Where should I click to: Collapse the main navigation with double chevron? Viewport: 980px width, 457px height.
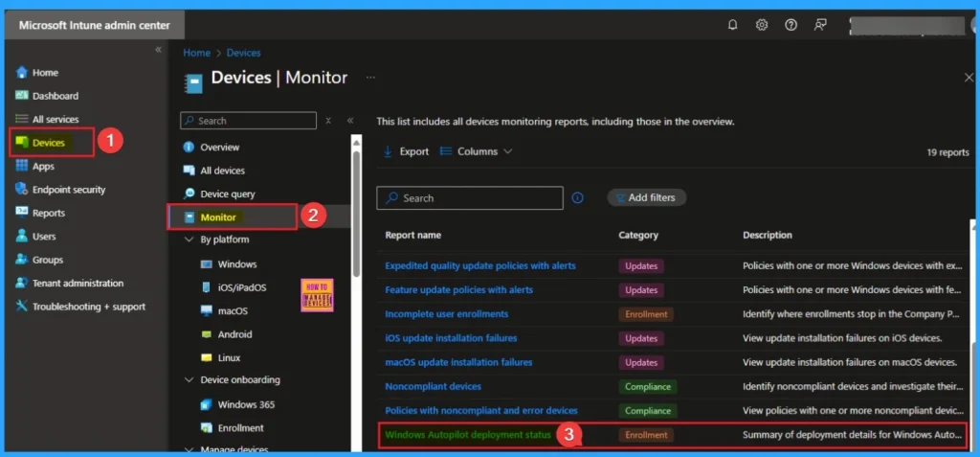tap(158, 50)
